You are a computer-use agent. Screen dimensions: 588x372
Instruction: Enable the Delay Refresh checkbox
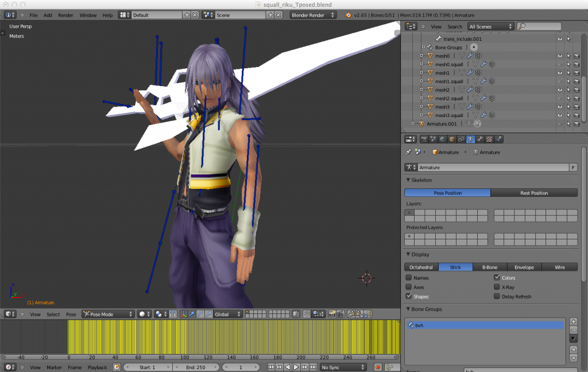497,296
